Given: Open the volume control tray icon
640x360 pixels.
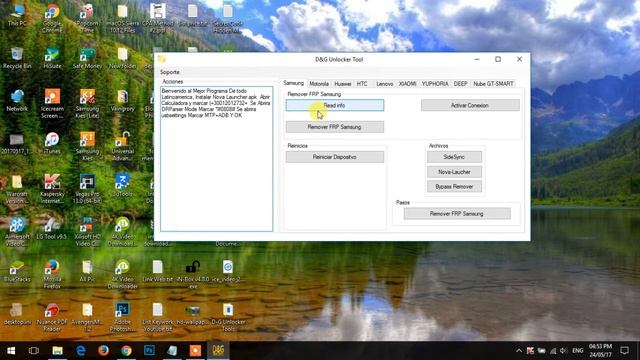Looking at the screenshot, I should (564, 351).
